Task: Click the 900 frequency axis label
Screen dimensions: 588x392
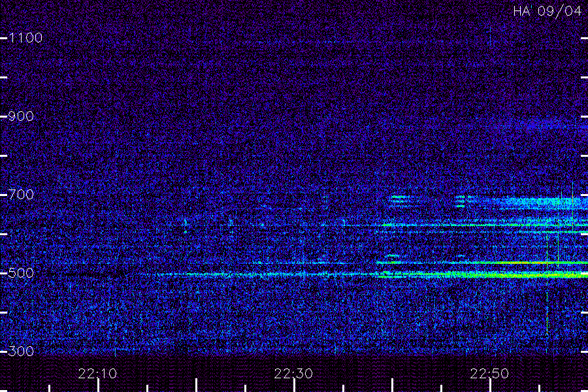Action: pos(21,116)
